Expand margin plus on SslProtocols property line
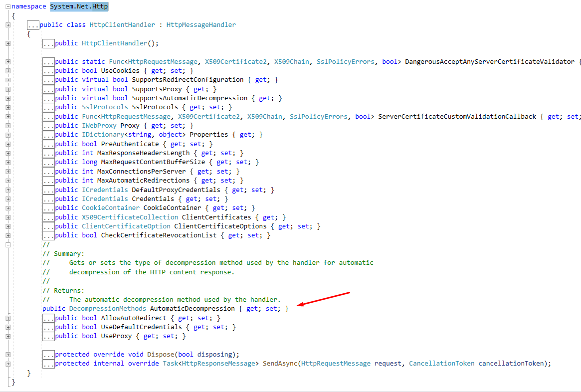This screenshot has height=392, width=581. (8, 107)
